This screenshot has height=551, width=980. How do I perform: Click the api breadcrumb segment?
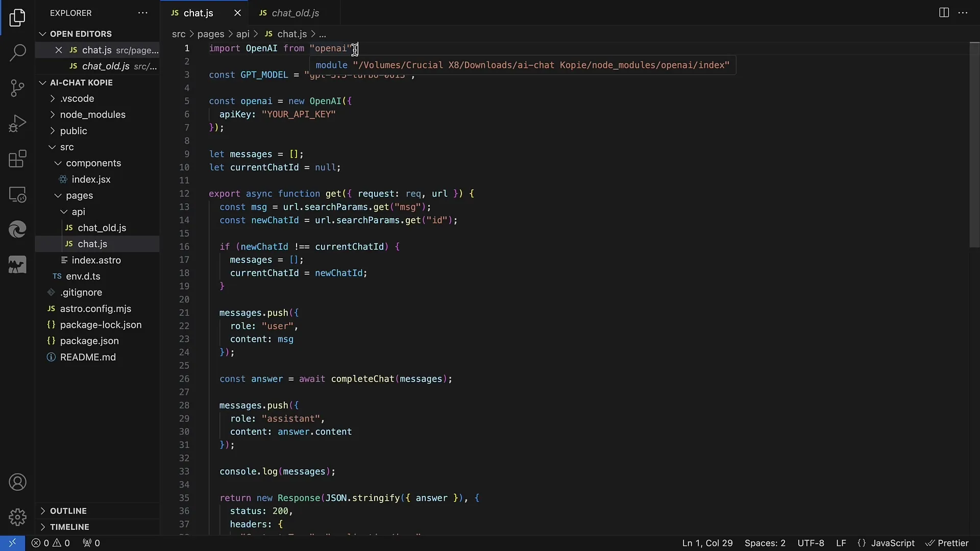(242, 34)
